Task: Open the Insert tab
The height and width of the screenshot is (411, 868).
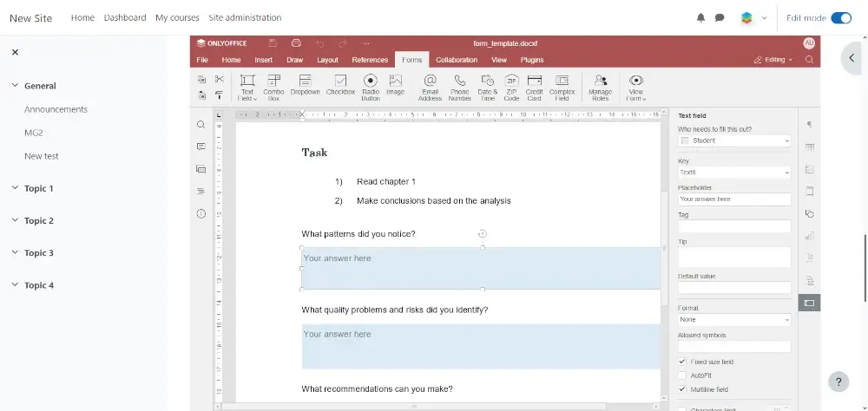Action: tap(263, 60)
